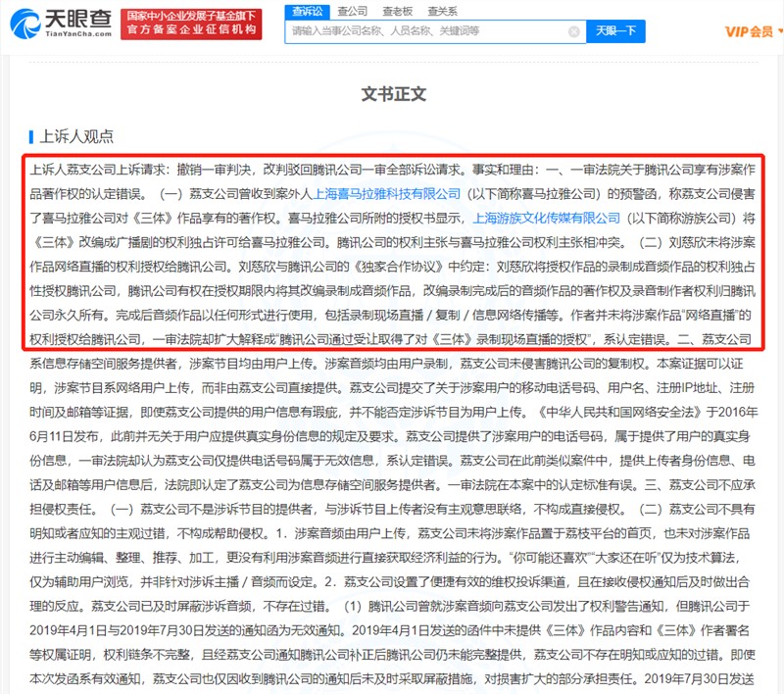Viewport: 784px width, 694px height.
Task: Switch to the 查老板 tab
Action: tap(398, 11)
